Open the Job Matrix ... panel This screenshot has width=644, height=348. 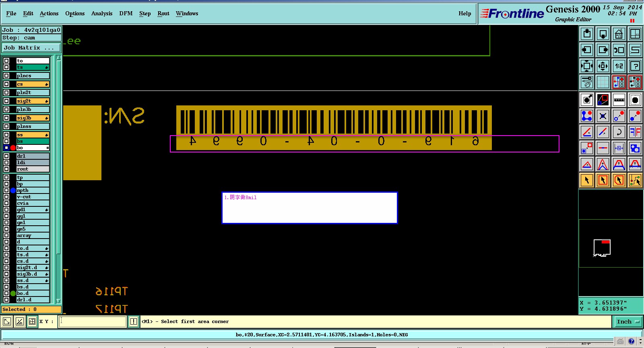[31, 47]
